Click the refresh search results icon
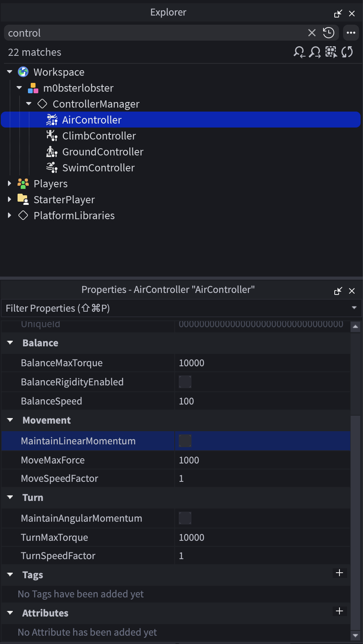 [347, 52]
